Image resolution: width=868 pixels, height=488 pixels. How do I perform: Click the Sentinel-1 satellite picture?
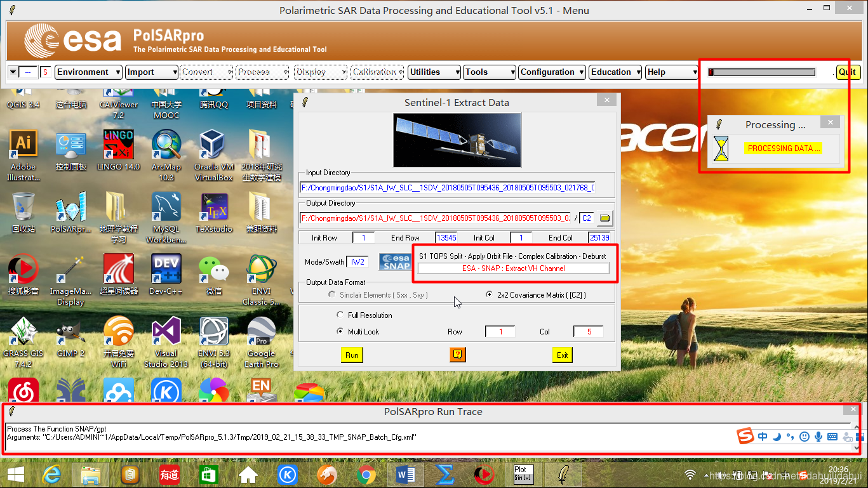457,140
